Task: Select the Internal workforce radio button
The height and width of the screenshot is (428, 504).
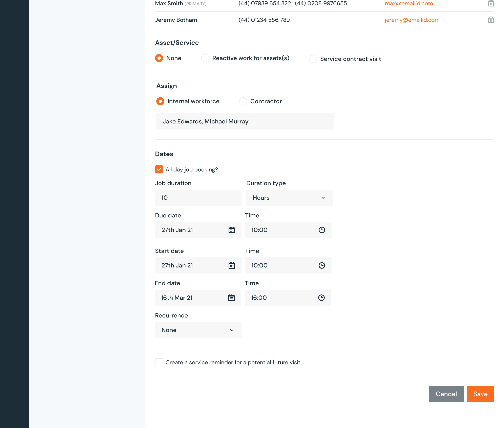Action: [161, 101]
